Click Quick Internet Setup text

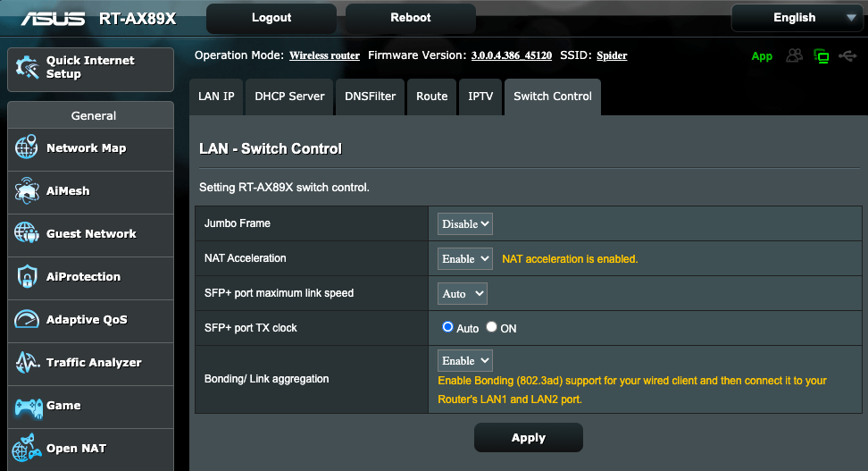coord(90,67)
